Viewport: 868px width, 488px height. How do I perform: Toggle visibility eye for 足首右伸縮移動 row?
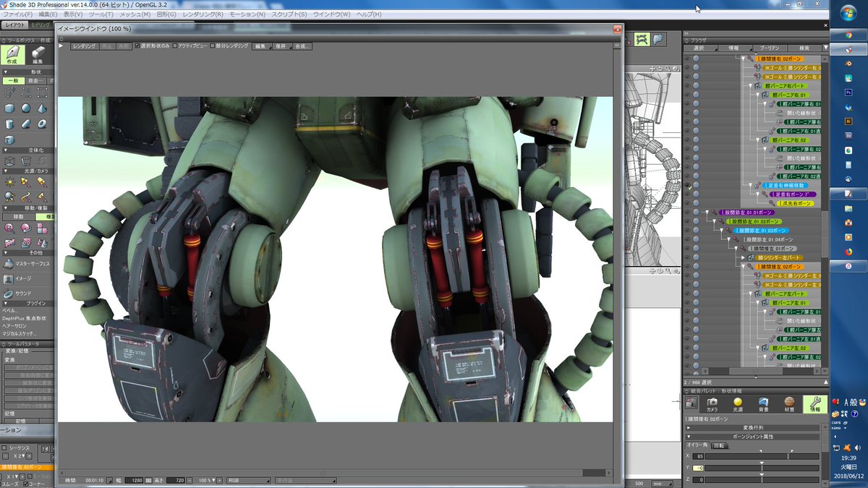[x=687, y=185]
